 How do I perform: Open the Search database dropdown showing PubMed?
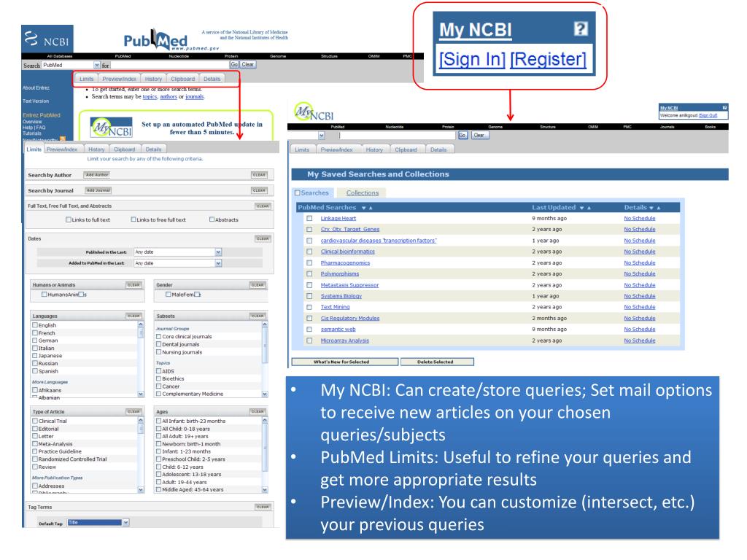coord(97,65)
